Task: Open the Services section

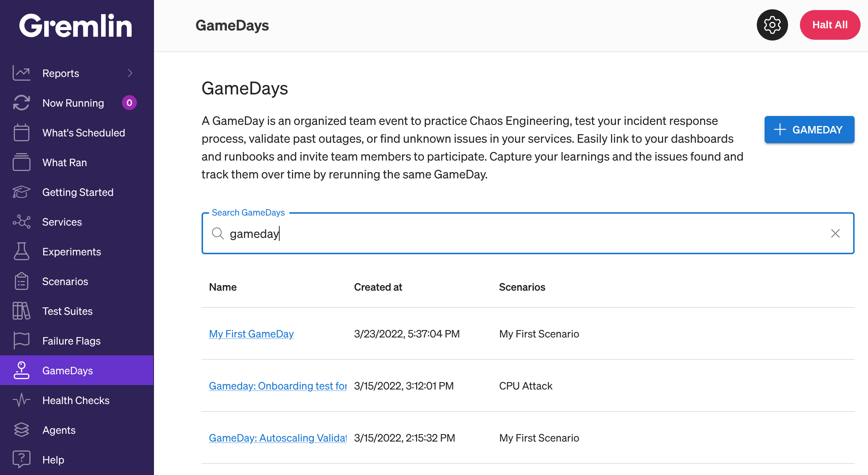Action: pos(77,222)
